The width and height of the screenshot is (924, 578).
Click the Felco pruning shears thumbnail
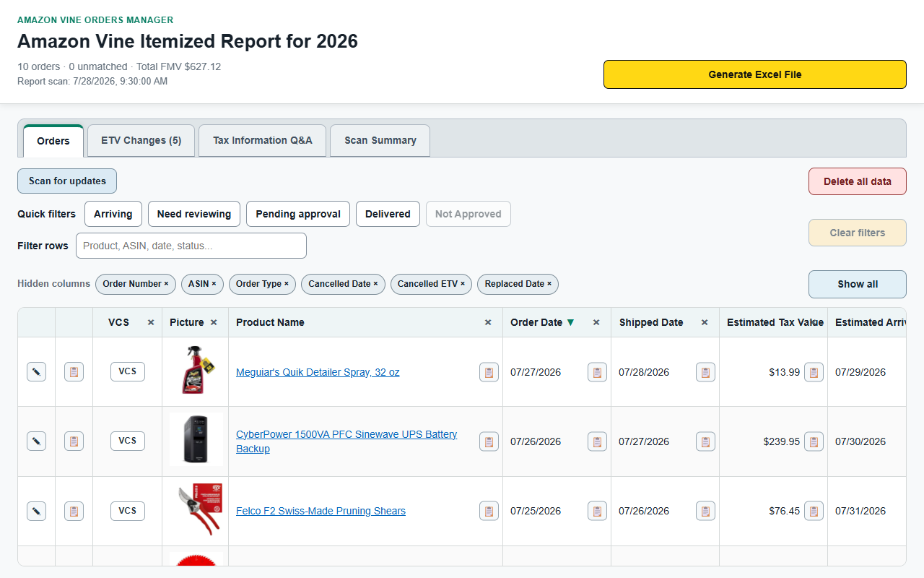196,510
